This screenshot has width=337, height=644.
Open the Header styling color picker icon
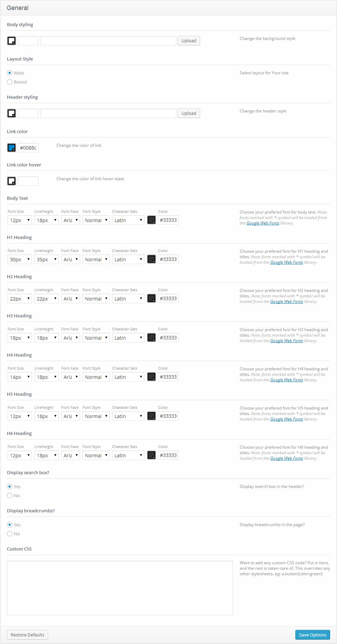11,113
